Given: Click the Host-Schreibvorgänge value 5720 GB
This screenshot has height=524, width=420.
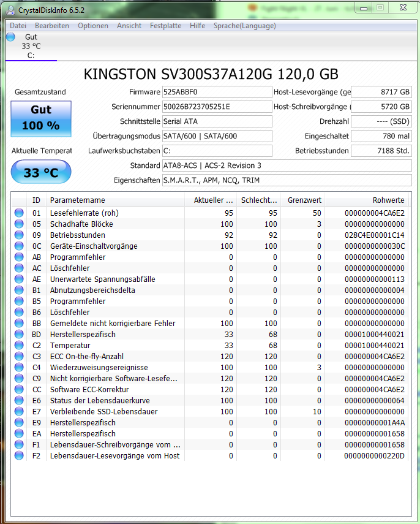Looking at the screenshot, I should click(381, 107).
